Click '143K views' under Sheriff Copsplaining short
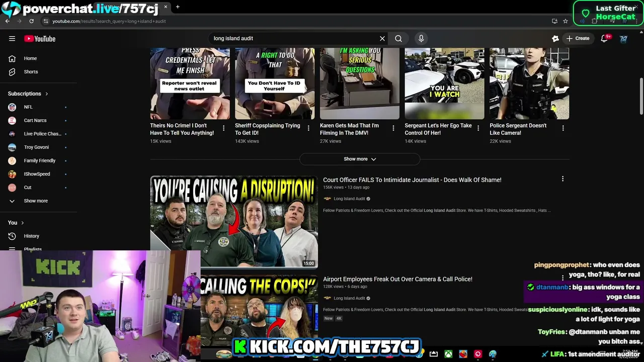 click(247, 141)
